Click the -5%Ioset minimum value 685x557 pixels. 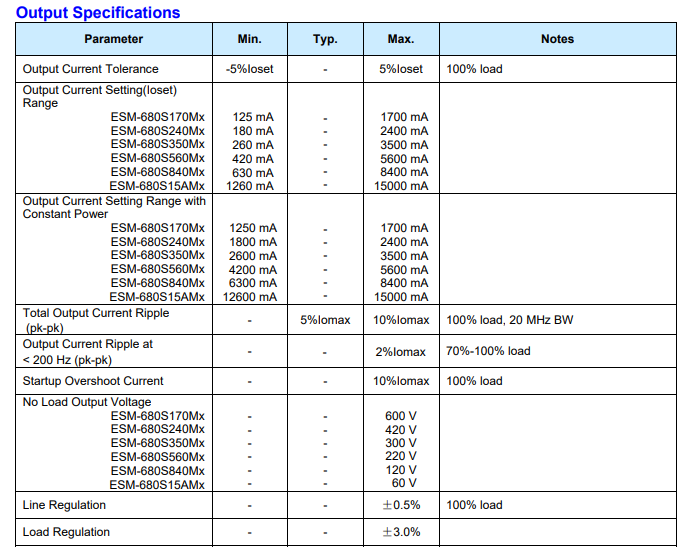[249, 69]
